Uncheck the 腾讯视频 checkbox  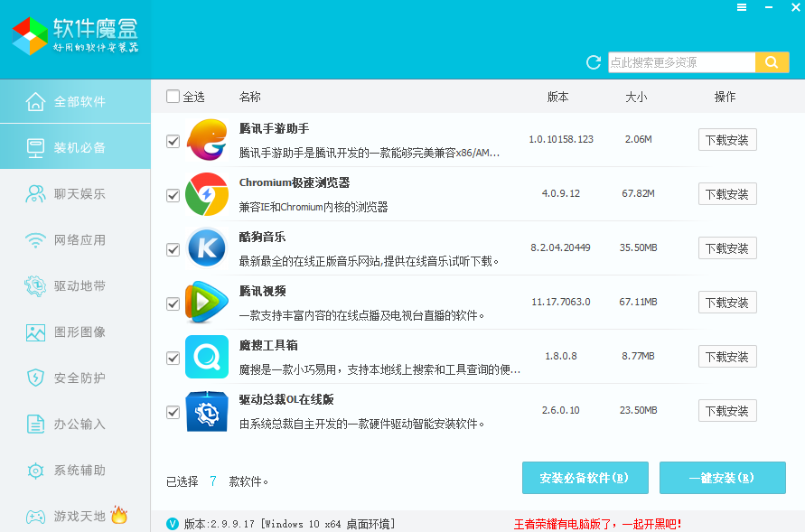tap(173, 303)
